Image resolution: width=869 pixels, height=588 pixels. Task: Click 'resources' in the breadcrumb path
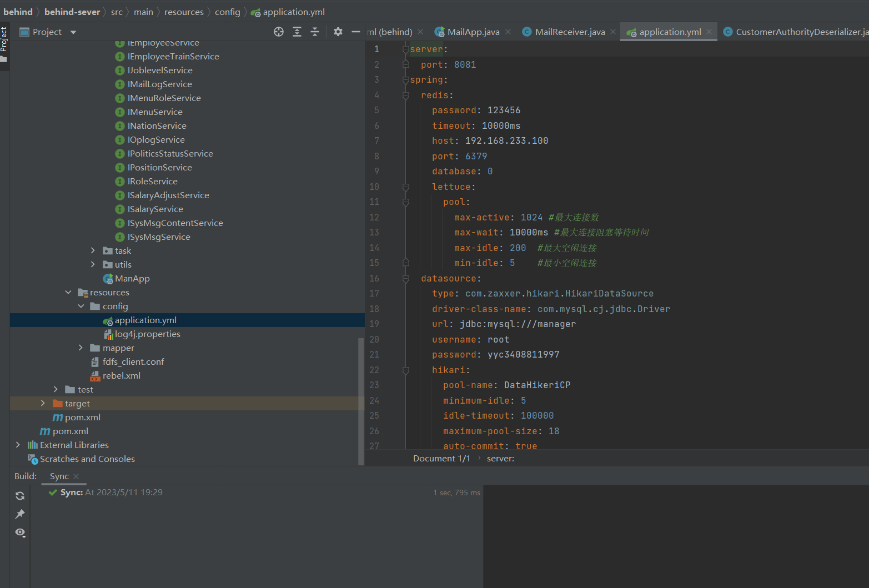pyautogui.click(x=184, y=12)
